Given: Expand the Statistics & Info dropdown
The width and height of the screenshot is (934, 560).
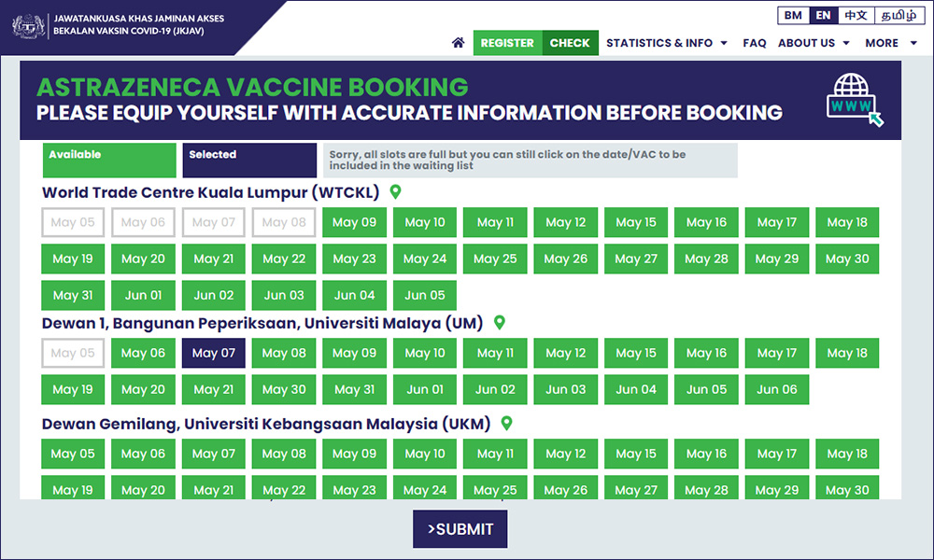Looking at the screenshot, I should pyautogui.click(x=667, y=43).
